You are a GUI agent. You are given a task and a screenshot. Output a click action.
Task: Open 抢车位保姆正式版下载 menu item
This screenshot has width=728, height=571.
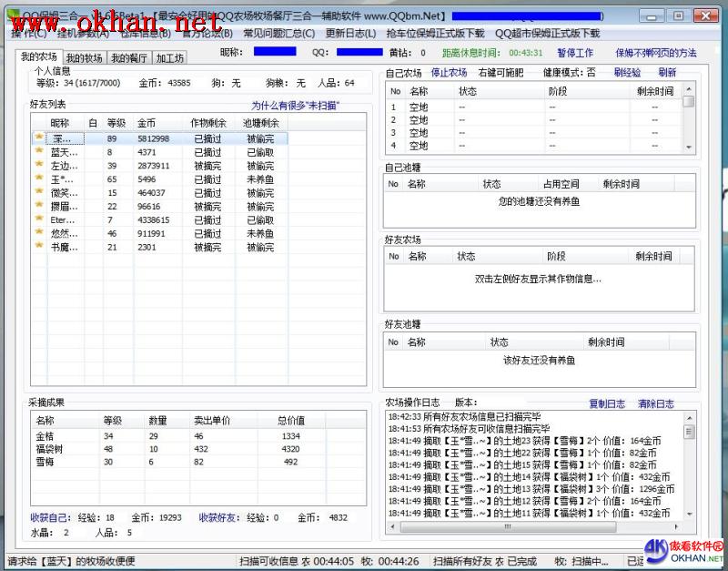click(x=435, y=34)
